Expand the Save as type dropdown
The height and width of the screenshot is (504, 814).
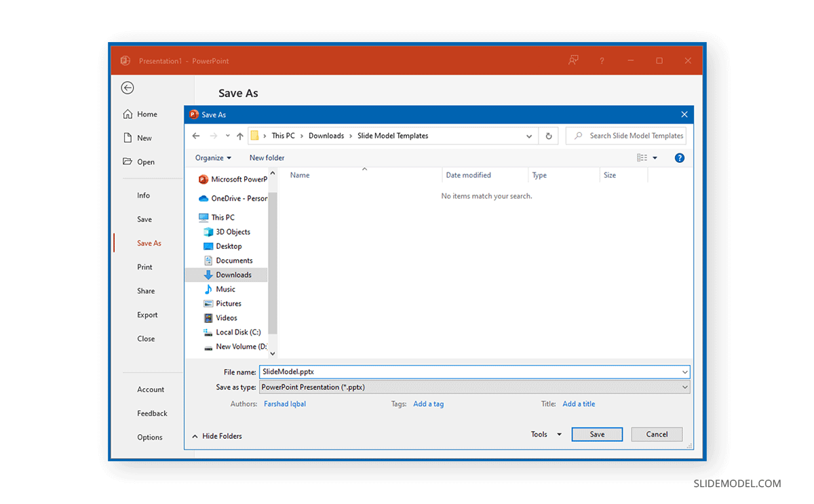[x=684, y=387]
